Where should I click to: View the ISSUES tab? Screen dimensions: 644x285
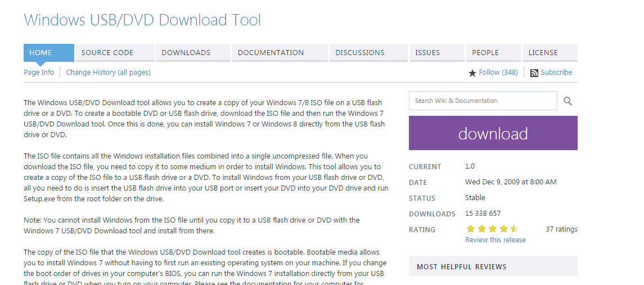[437, 53]
